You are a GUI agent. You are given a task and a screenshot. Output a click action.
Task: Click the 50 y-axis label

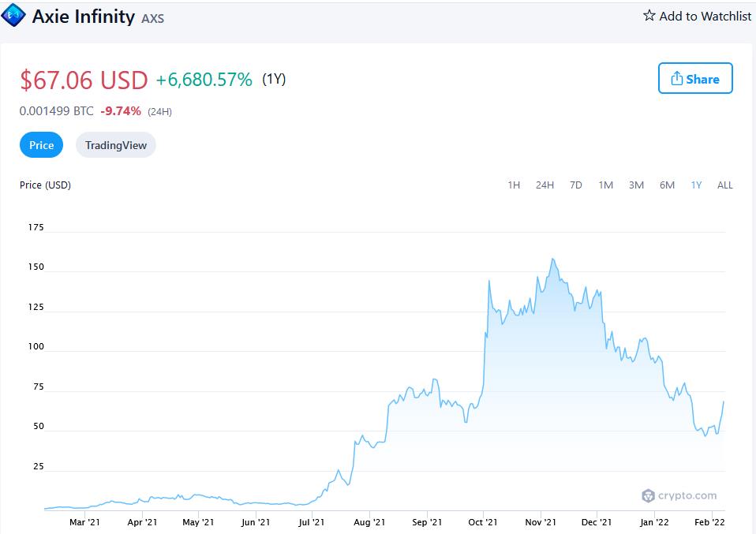[x=38, y=426]
